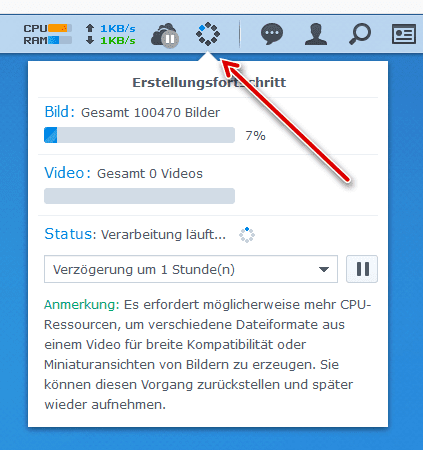Image resolution: width=423 pixels, height=450 pixels.
Task: Click the Erstellungsfortschritt panel title
Action: tap(209, 82)
